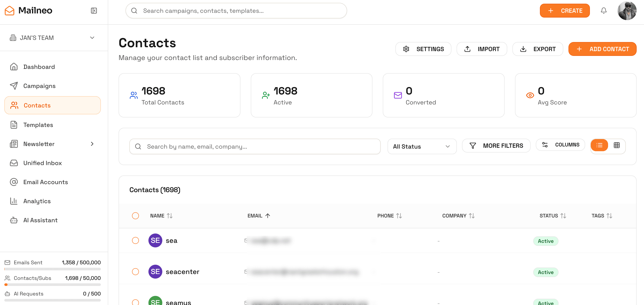Click the Active badge in sea row
Image resolution: width=644 pixels, height=305 pixels.
[x=546, y=241]
